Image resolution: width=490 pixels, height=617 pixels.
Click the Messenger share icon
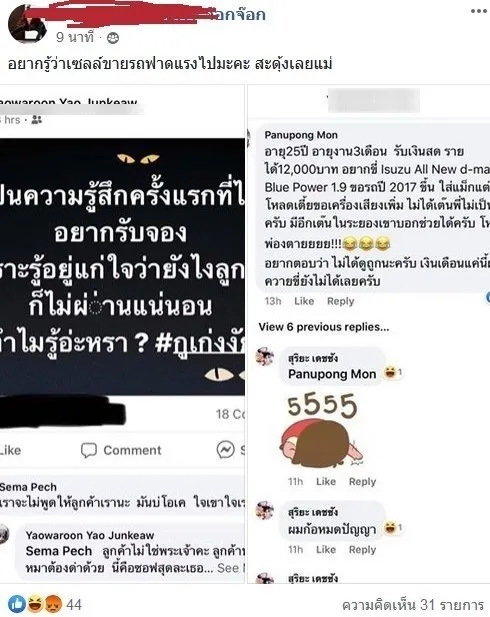pyautogui.click(x=226, y=449)
